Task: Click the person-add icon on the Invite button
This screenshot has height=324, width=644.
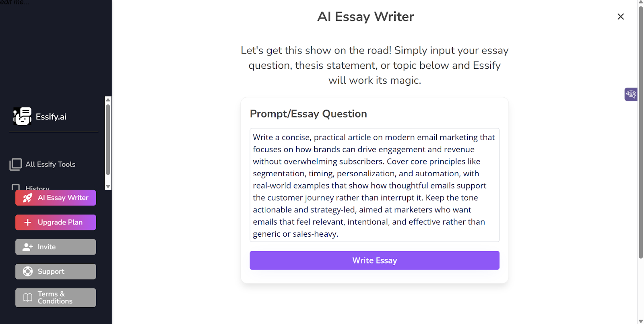Action: tap(27, 247)
